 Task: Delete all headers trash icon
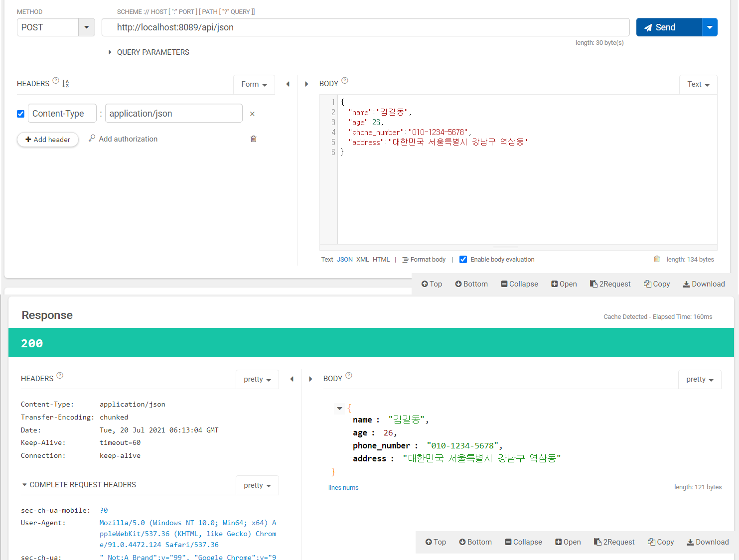pos(254,139)
